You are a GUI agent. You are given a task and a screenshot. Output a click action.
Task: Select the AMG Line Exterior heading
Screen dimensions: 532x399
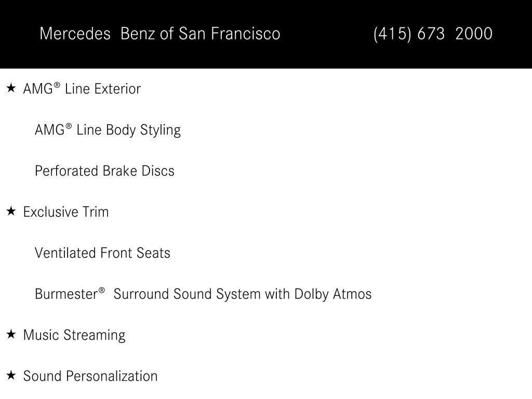[x=82, y=88]
